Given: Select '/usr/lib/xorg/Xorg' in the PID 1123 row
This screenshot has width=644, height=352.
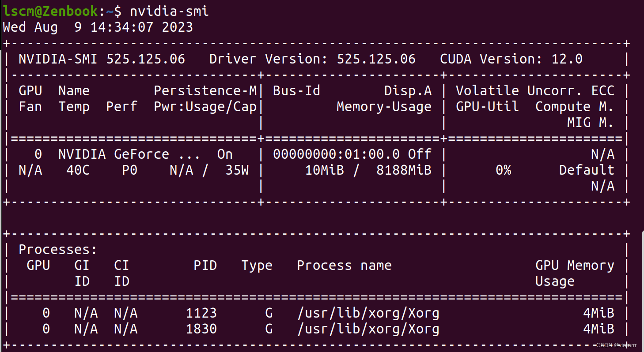Looking at the screenshot, I should (x=368, y=313).
